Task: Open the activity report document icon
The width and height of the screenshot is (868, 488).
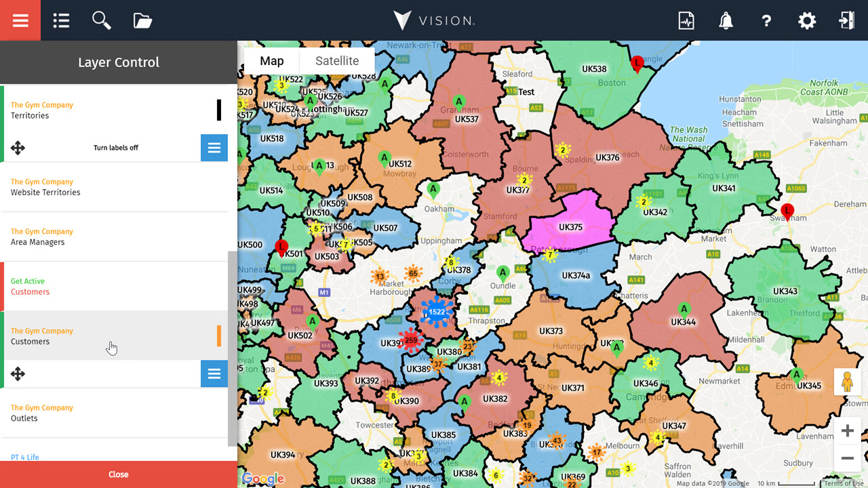Action: [686, 20]
